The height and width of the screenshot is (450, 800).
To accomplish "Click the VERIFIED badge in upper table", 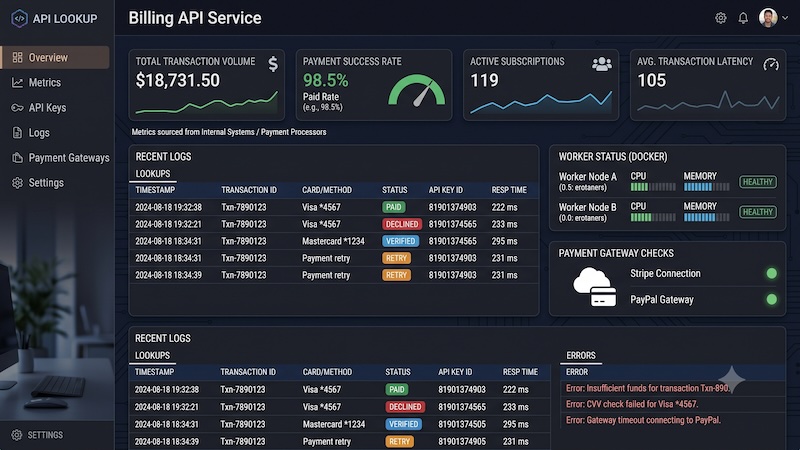I will [x=401, y=241].
